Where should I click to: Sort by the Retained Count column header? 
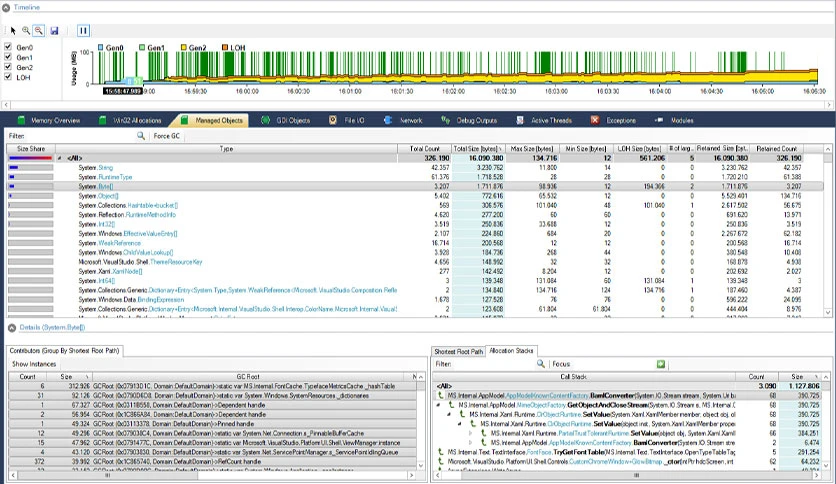pyautogui.click(x=776, y=149)
